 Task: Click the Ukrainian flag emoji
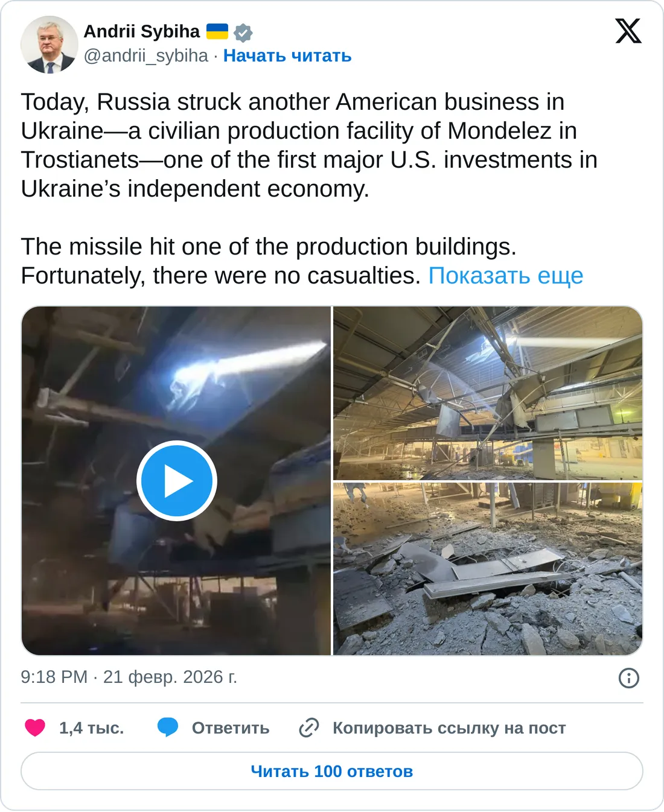point(217,31)
